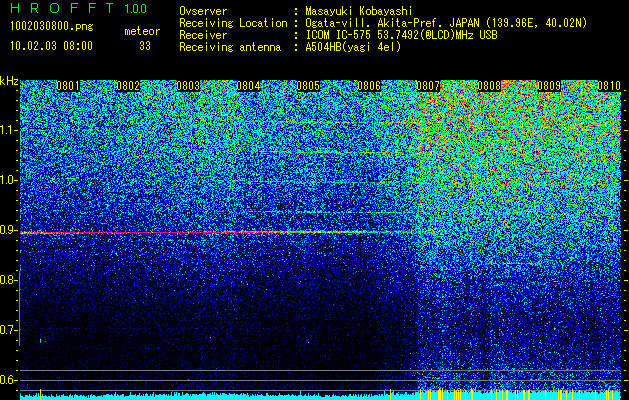Click the 0805 time marker

(x=308, y=86)
